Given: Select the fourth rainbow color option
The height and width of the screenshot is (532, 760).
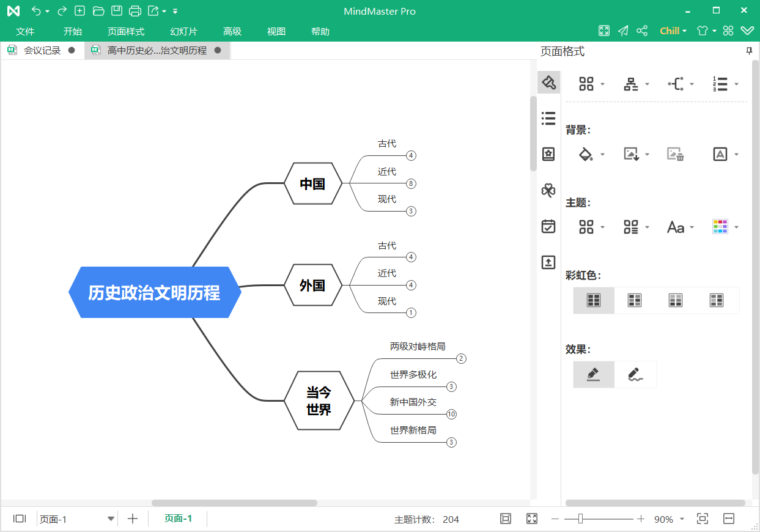Looking at the screenshot, I should coord(717,300).
